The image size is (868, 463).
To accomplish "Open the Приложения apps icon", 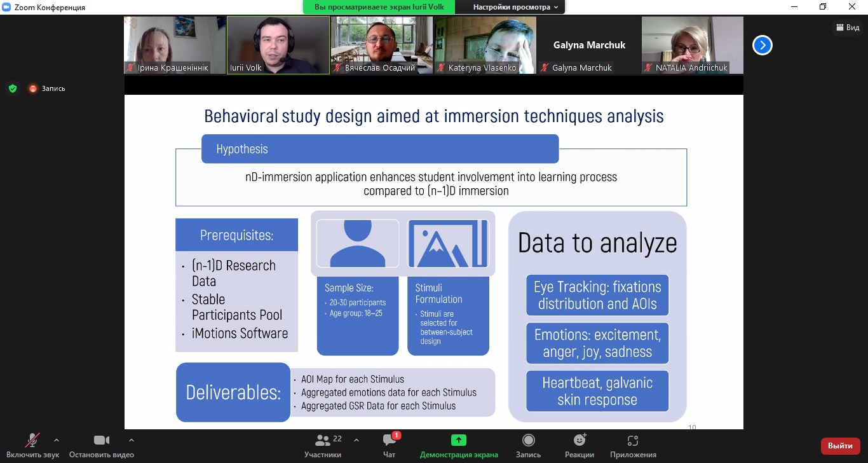I will (632, 441).
